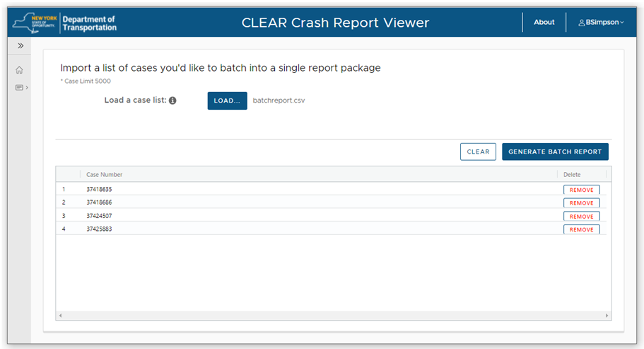Click GENERATE BATCH REPORT button
This screenshot has width=644, height=349.
coord(555,151)
